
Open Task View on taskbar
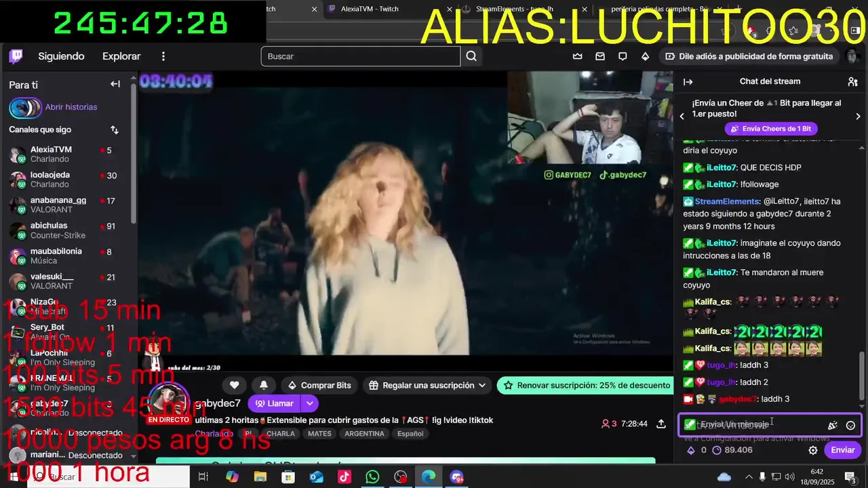coord(203,477)
